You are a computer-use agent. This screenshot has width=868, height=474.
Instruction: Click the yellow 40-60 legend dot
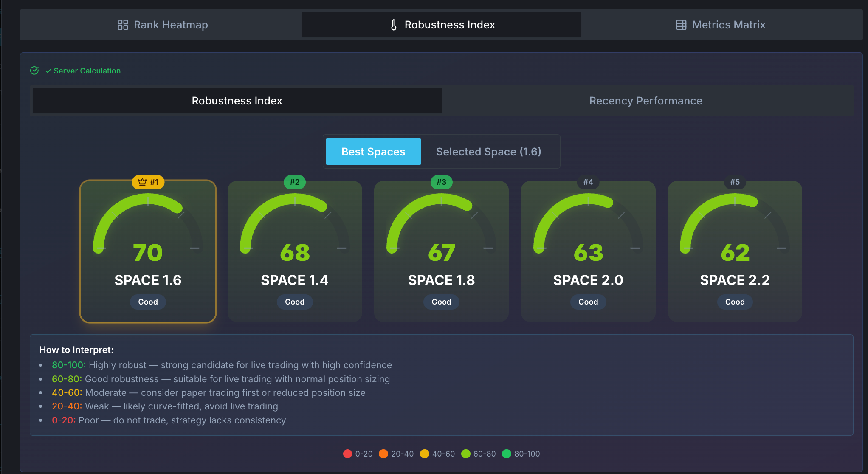click(x=424, y=454)
